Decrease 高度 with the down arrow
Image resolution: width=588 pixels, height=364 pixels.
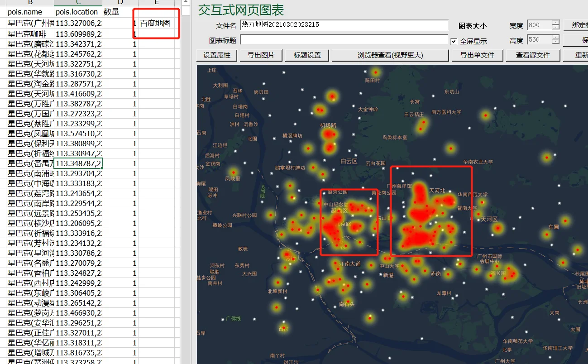click(555, 43)
